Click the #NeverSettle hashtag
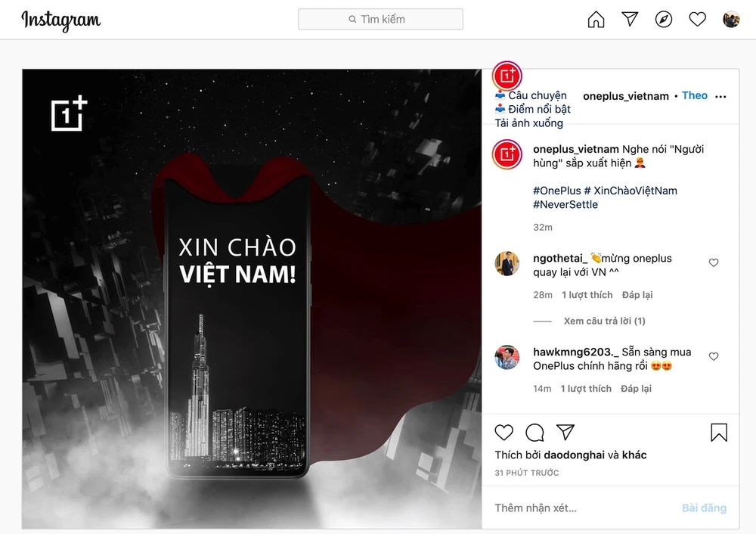Viewport: 756px width, 534px height. 565,204
